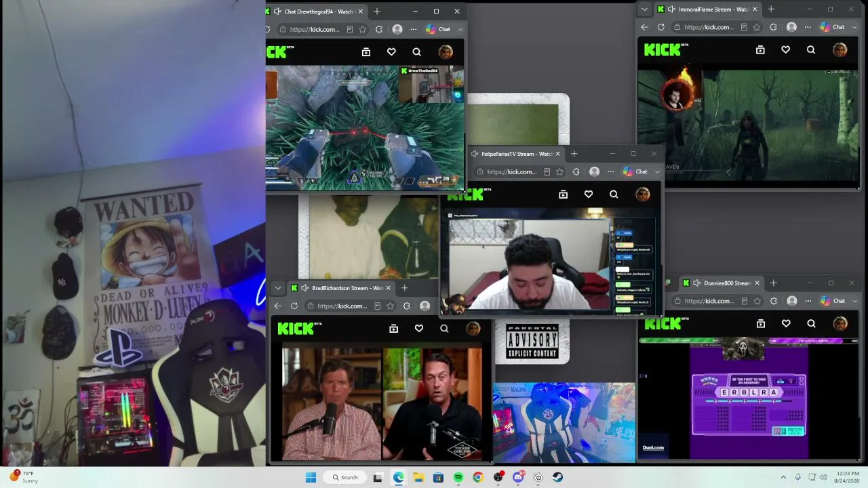Open the Kick logo home in ImmoralFlame window
This screenshot has height=488, width=868.
[665, 49]
